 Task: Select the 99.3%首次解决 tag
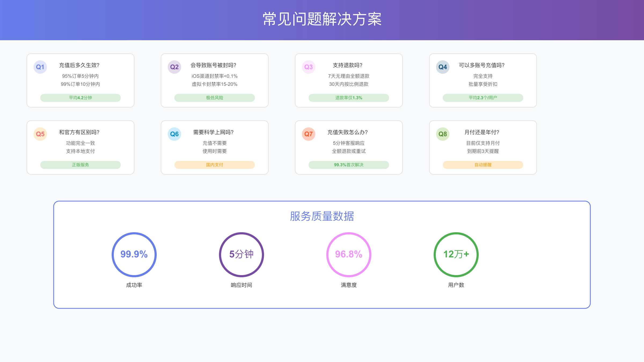[349, 165]
